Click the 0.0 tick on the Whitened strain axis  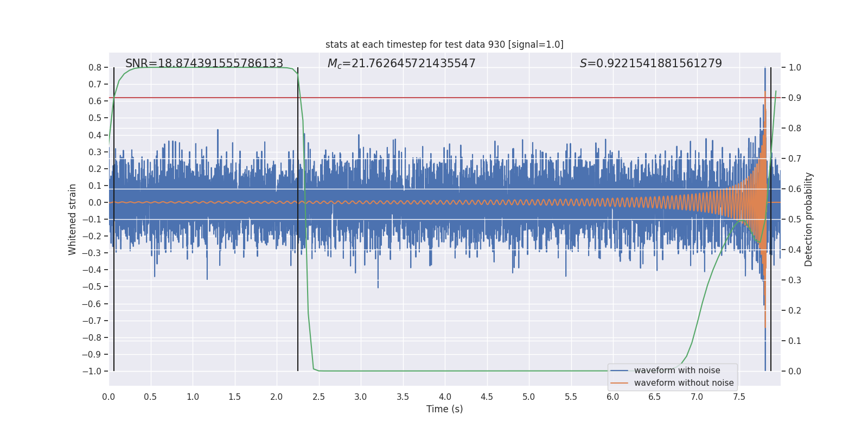coord(95,202)
